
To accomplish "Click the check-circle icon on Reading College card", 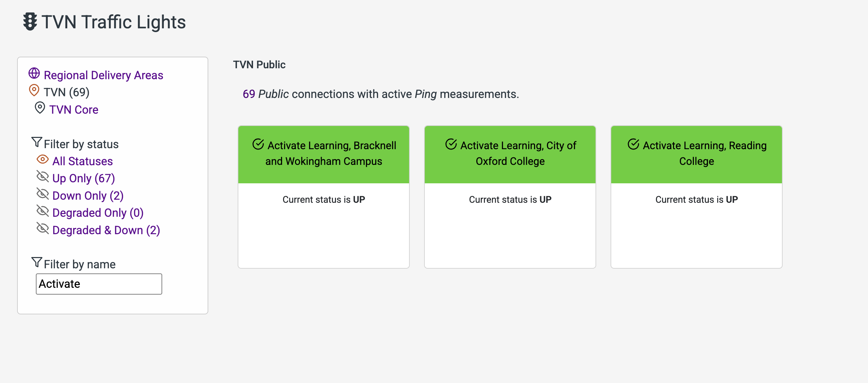I will (633, 144).
